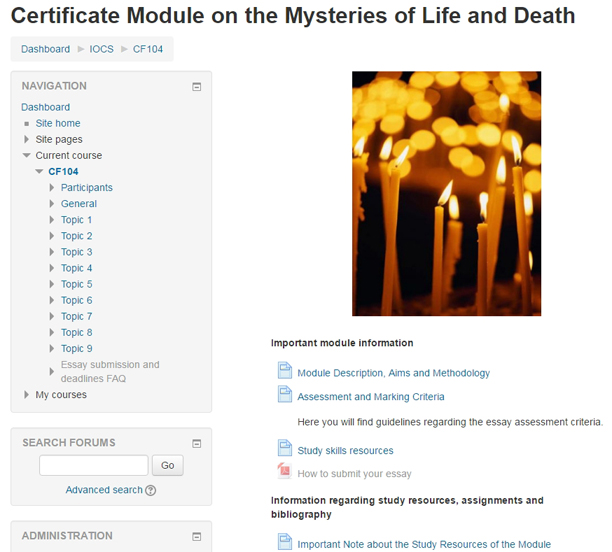
Task: Click the PDF icon beside How to submit your essay
Action: coord(285,471)
